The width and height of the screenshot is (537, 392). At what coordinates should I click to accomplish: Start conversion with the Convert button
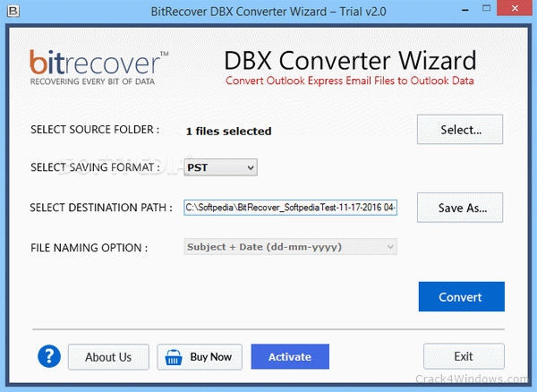pos(461,296)
